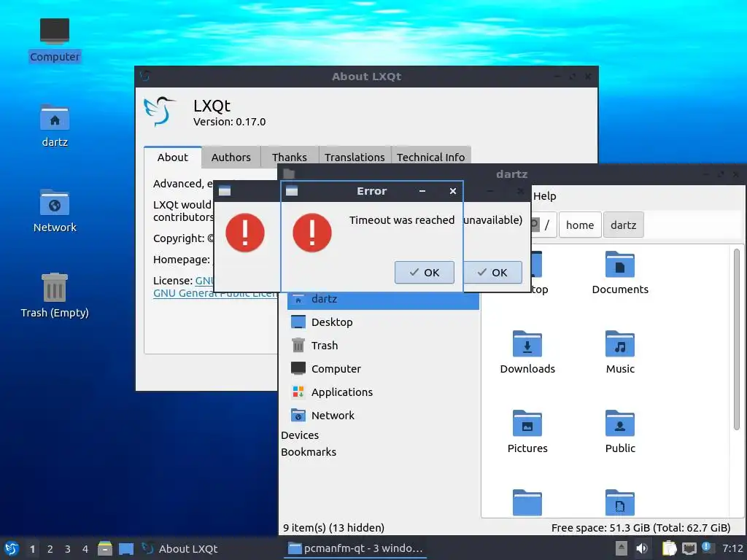The image size is (747, 560).
Task: Open the clipboard manager tray icon
Action: 669,548
